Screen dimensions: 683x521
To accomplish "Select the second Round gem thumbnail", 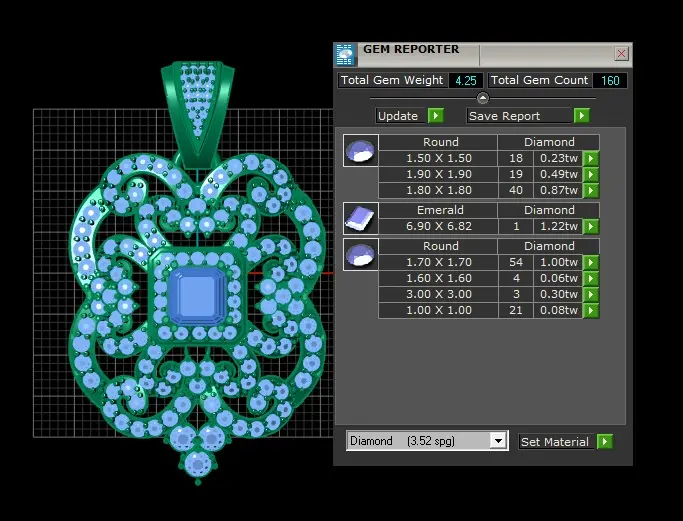I will pos(361,254).
